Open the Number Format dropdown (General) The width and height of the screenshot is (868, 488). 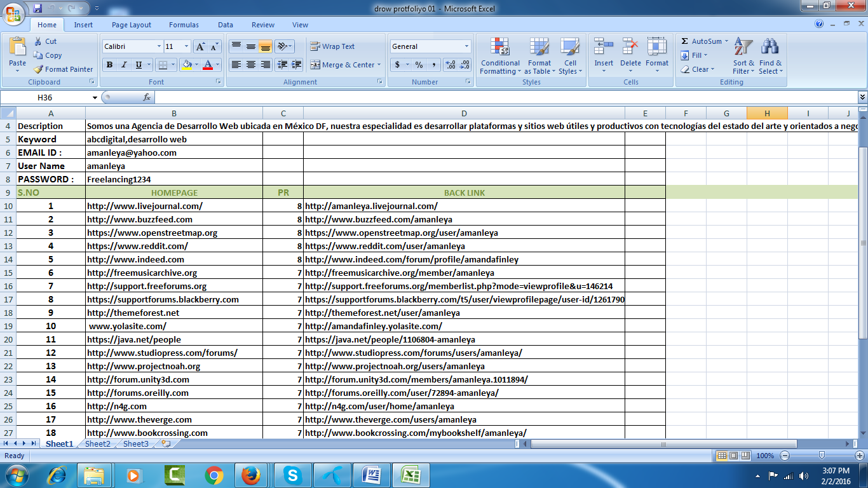point(466,46)
